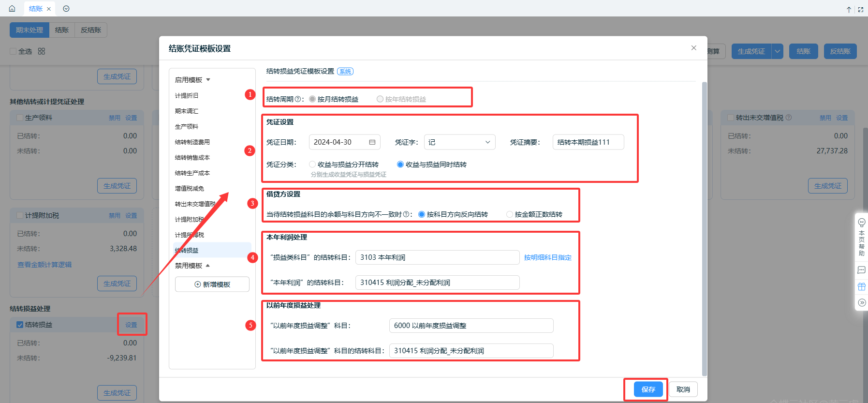Expand the 禁用模板 section
Screen dimensions: 868x403
[x=207, y=266]
